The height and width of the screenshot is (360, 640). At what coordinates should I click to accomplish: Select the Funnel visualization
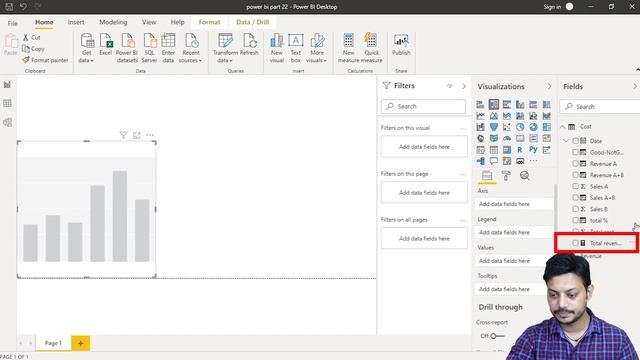493,127
